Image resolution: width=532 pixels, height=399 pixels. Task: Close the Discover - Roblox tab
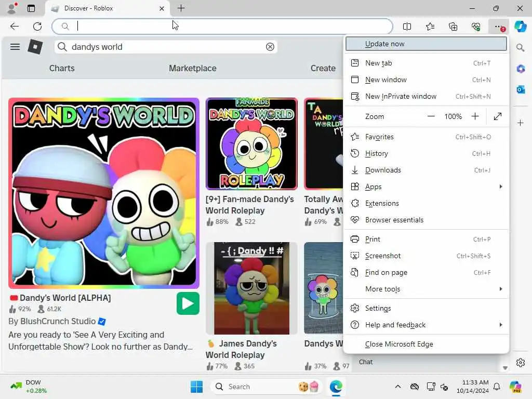(x=162, y=8)
